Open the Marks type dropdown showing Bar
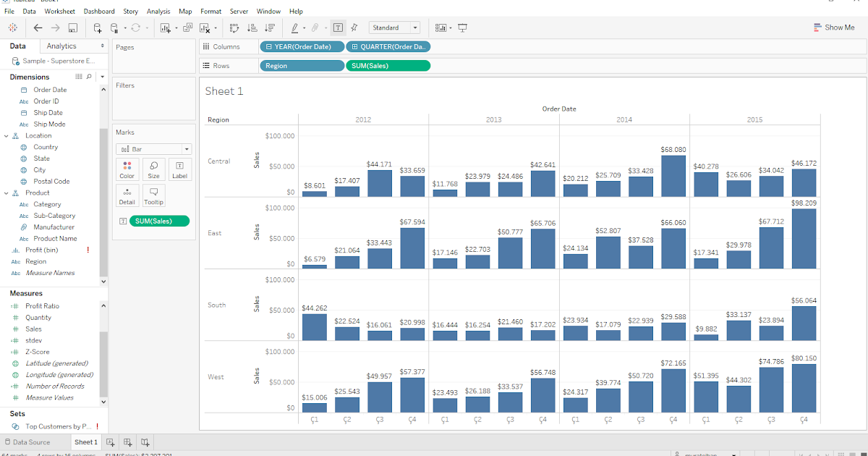 pyautogui.click(x=153, y=148)
